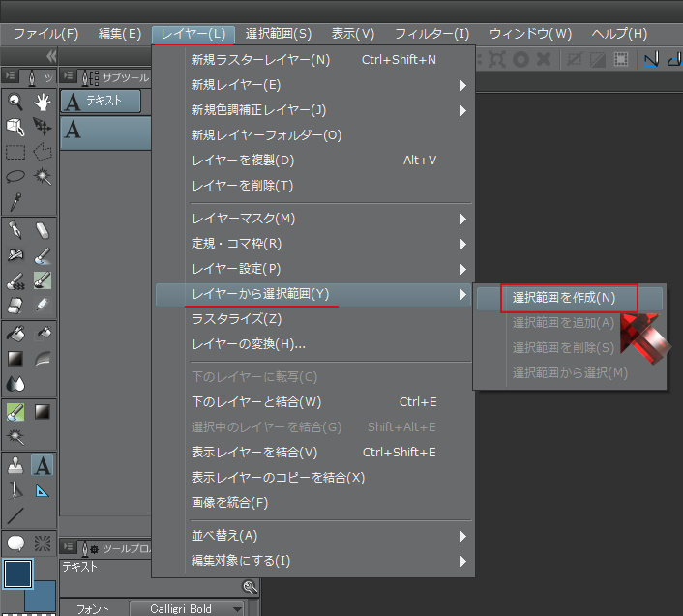
Task: Open the Calligri Bold font dropdown
Action: (187, 608)
